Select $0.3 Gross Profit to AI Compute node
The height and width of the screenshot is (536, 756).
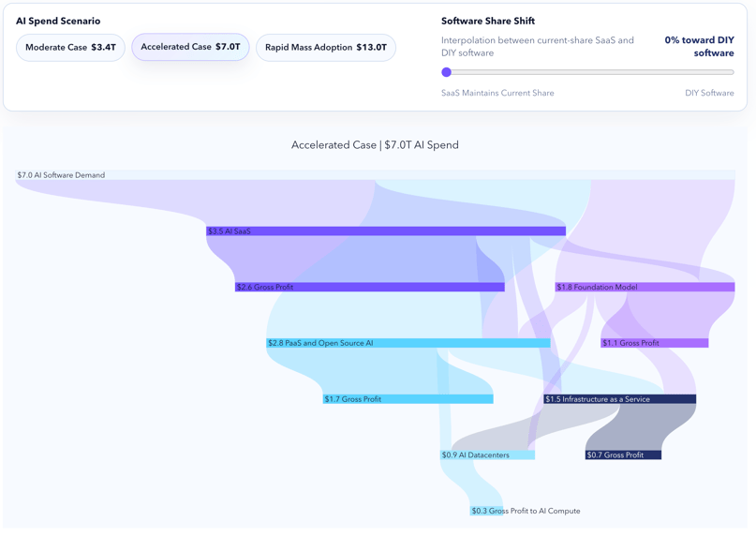click(x=486, y=511)
